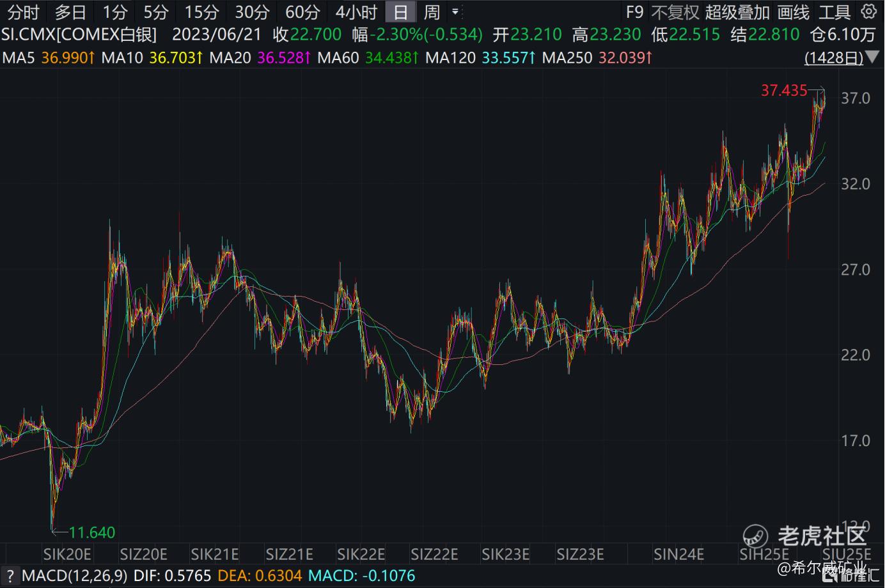Click the MACD(12,26,9) indicator name
The width and height of the screenshot is (885, 588).
point(75,576)
